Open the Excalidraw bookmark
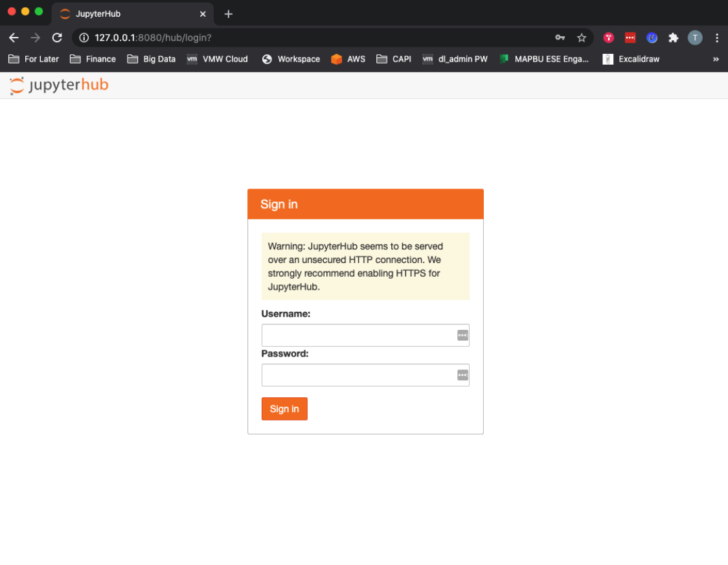 pos(631,59)
